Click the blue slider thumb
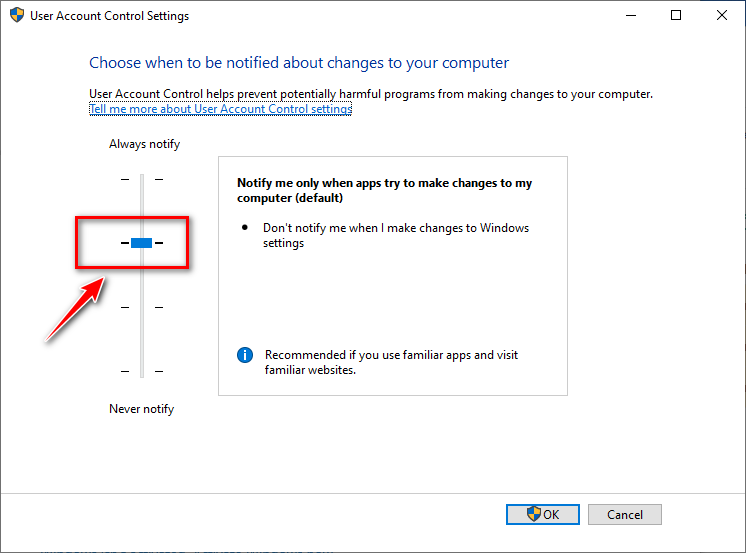 click(x=141, y=243)
